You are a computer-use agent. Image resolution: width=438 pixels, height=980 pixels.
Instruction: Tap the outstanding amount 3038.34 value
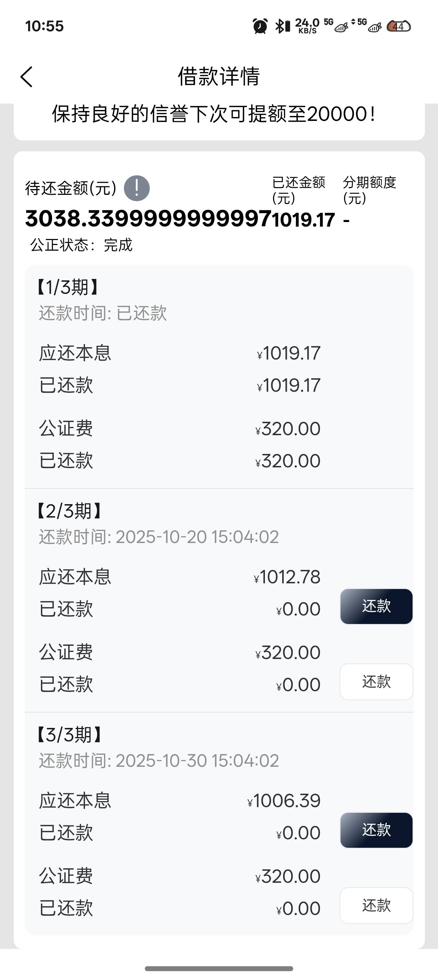148,219
